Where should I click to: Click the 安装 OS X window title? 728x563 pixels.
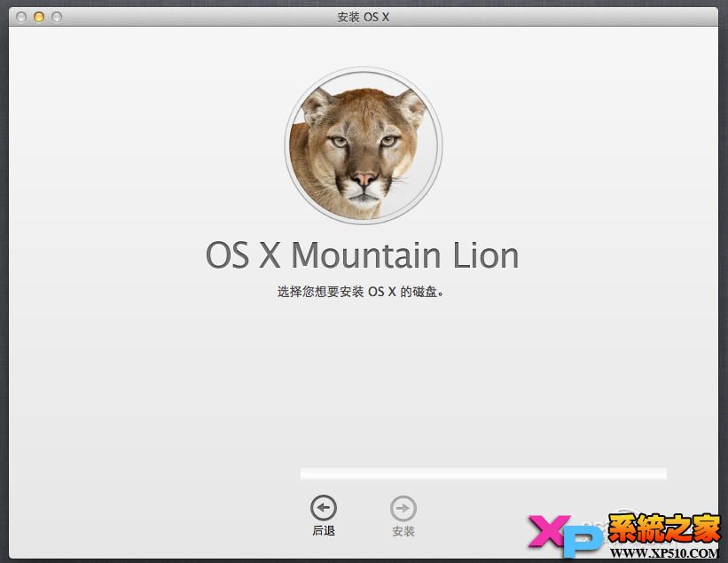363,17
